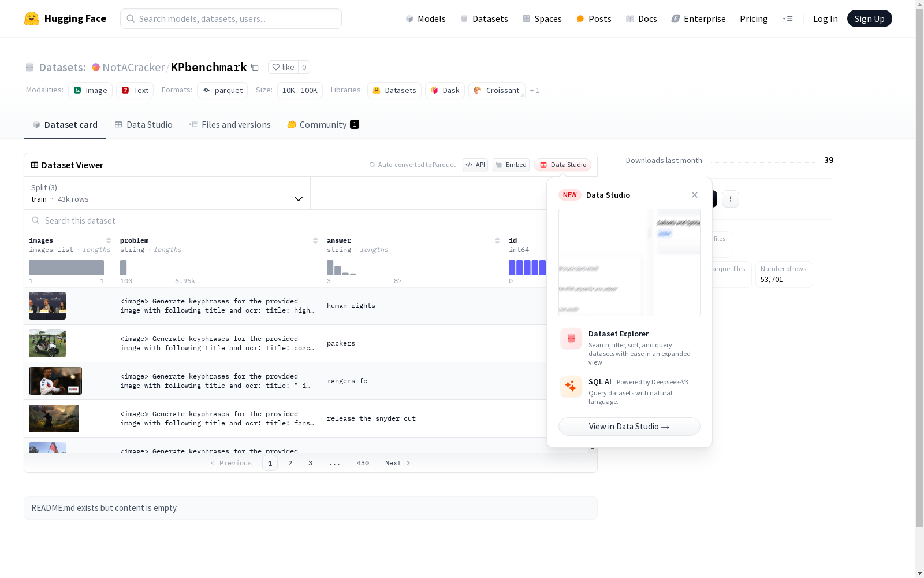
Task: Jump to page 430
Action: [363, 463]
